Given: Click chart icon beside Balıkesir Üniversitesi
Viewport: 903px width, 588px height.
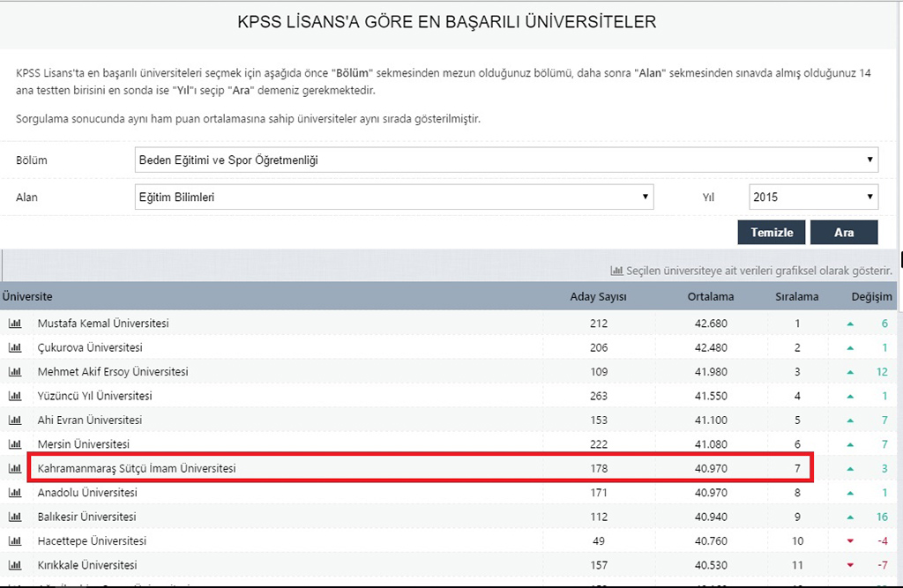Looking at the screenshot, I should (15, 517).
